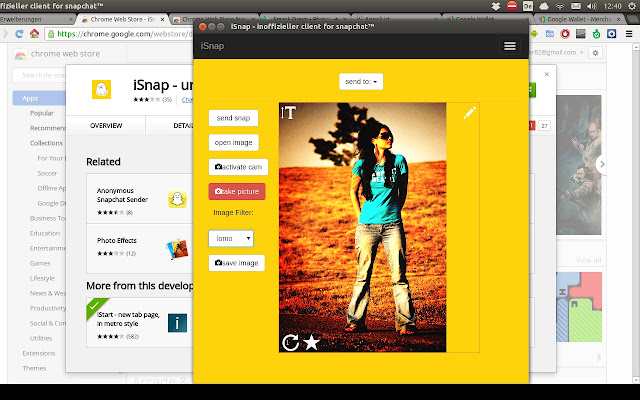
Task: Open the Wi-Fi network indicator
Action: click(560, 6)
